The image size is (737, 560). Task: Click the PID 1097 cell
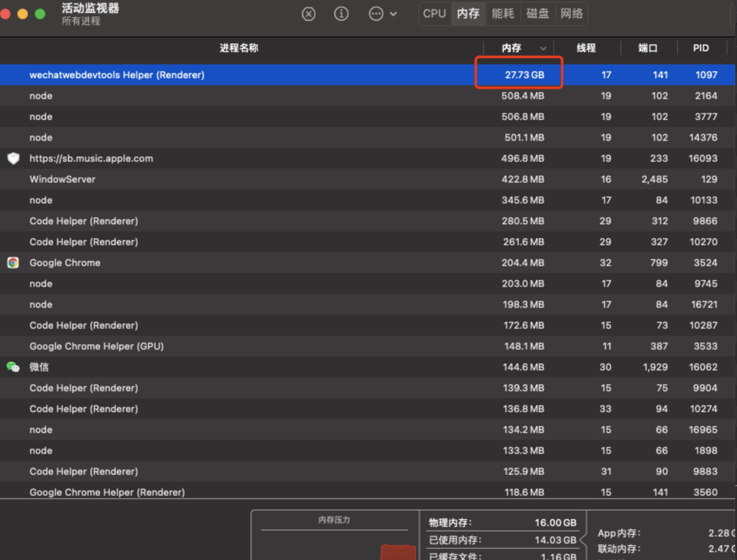(706, 75)
